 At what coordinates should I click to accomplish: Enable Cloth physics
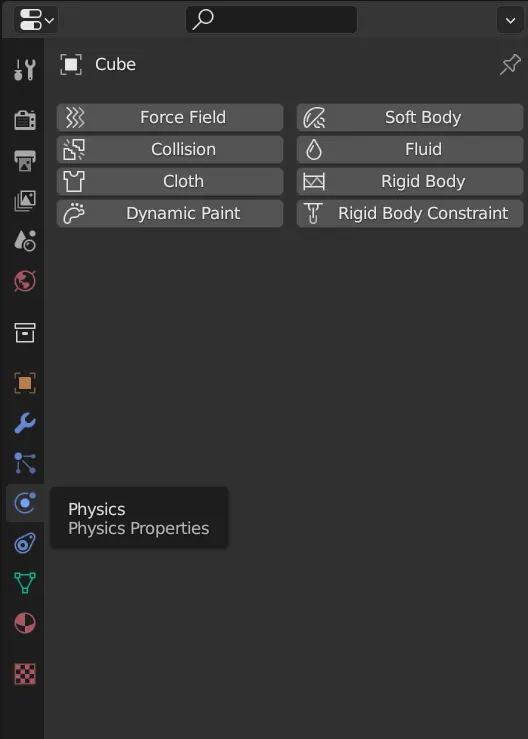click(170, 181)
